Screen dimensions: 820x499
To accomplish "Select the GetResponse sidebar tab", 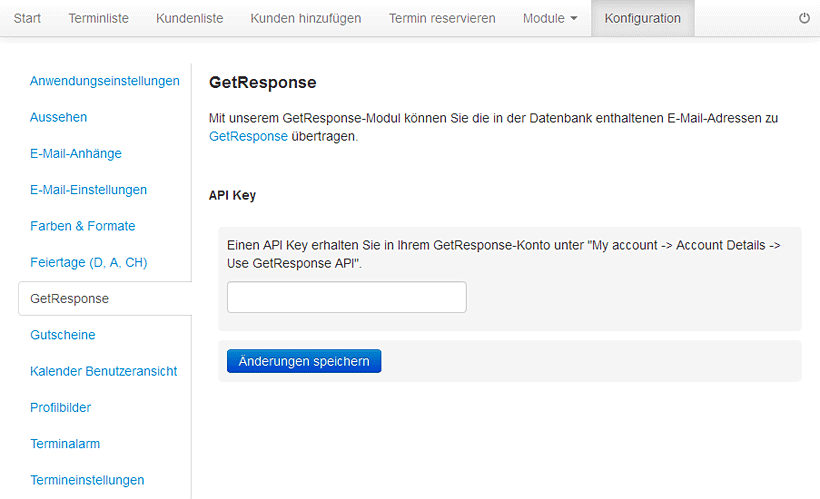I will pos(105,299).
